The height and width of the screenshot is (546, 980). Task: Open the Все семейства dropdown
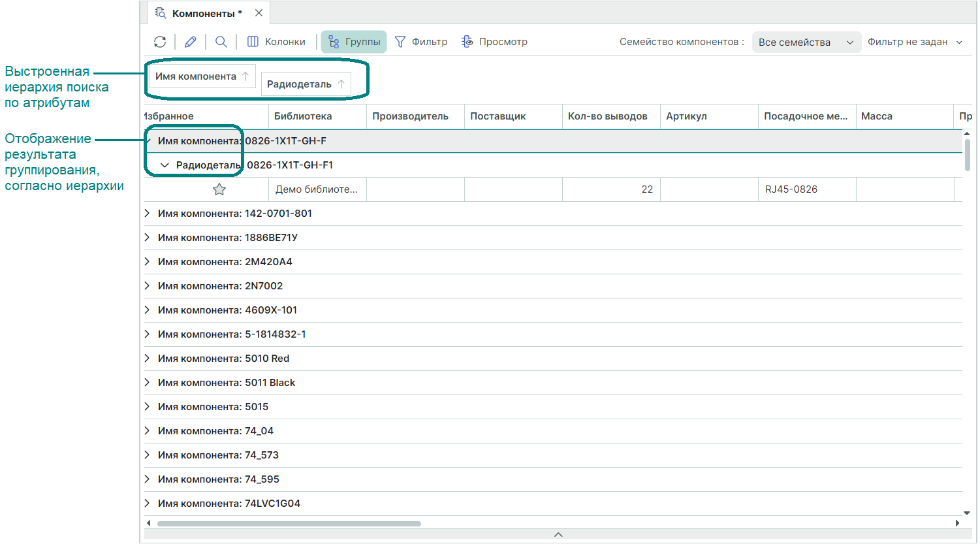[806, 42]
